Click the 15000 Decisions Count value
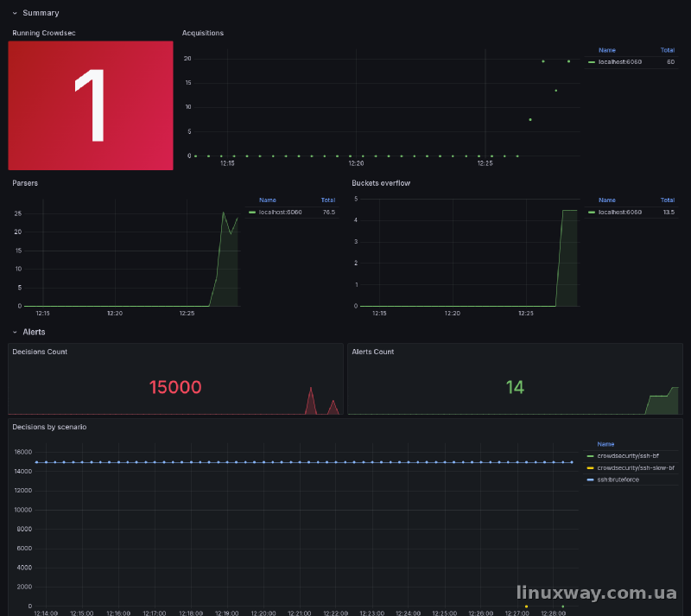691x616 pixels. (175, 387)
